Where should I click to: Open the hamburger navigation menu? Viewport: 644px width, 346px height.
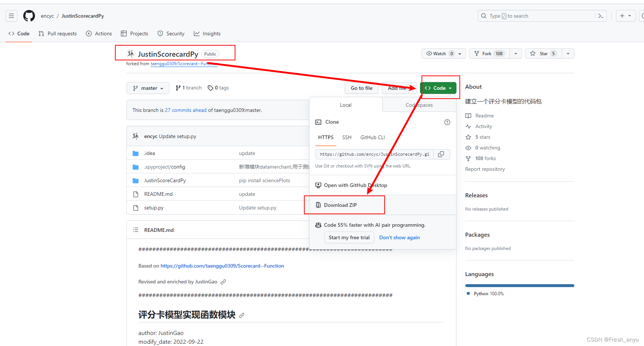[11, 16]
